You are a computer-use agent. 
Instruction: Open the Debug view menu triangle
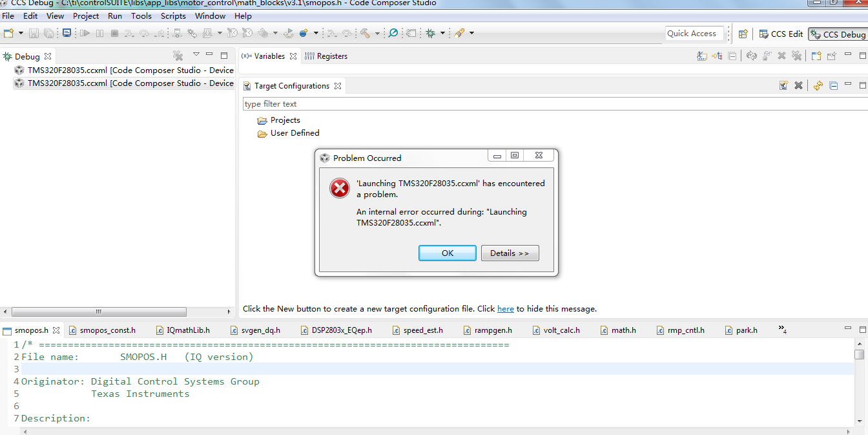(196, 54)
